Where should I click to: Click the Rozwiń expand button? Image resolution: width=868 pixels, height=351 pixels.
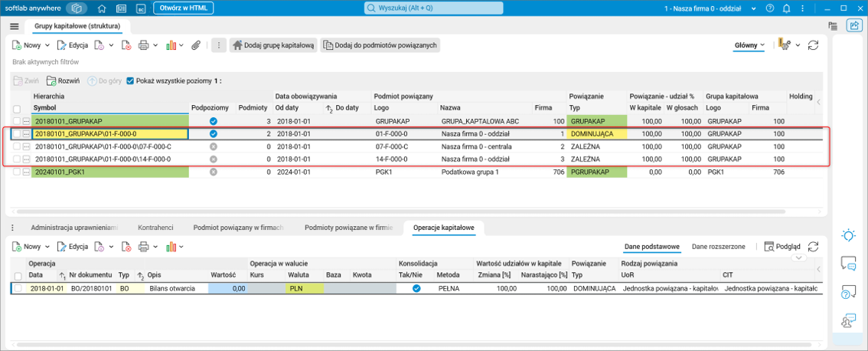tap(63, 80)
